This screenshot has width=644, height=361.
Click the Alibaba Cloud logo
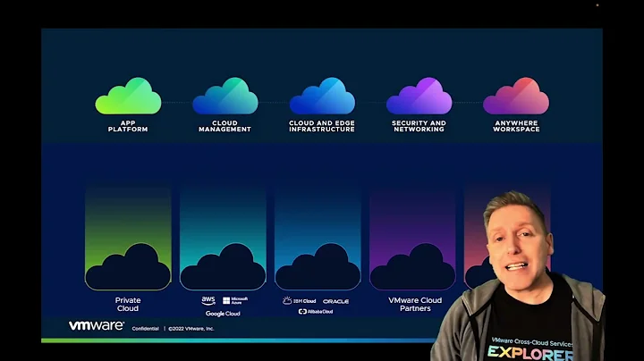click(x=316, y=312)
